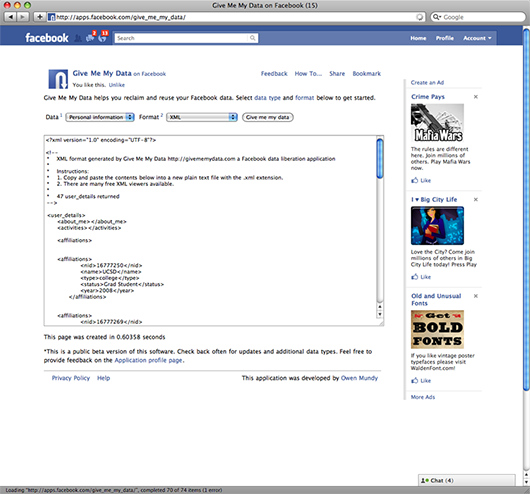
Task: Open notifications globe with 13 badge
Action: tap(103, 37)
